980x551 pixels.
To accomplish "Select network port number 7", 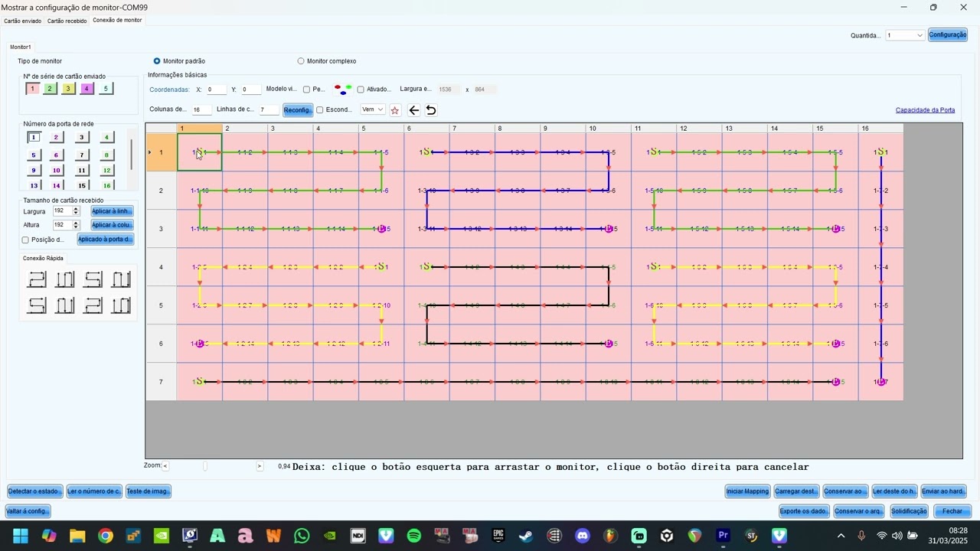I will (x=82, y=155).
